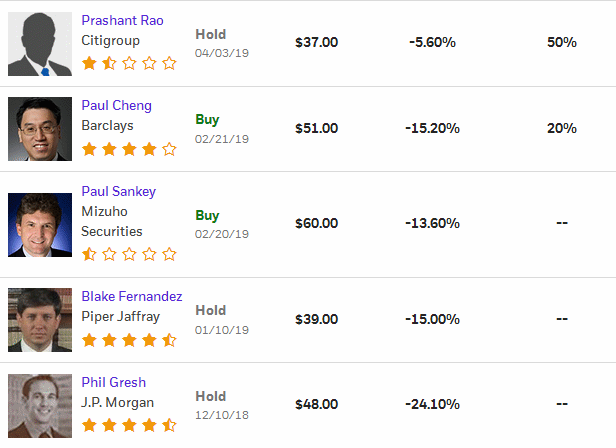The width and height of the screenshot is (616, 448).
Task: Click the 50% success rate value
Action: click(562, 42)
